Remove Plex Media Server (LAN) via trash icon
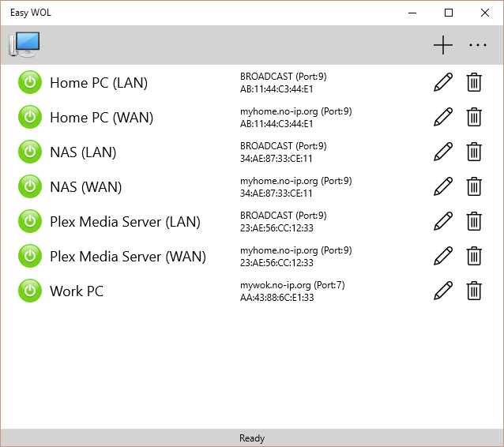 click(x=474, y=222)
